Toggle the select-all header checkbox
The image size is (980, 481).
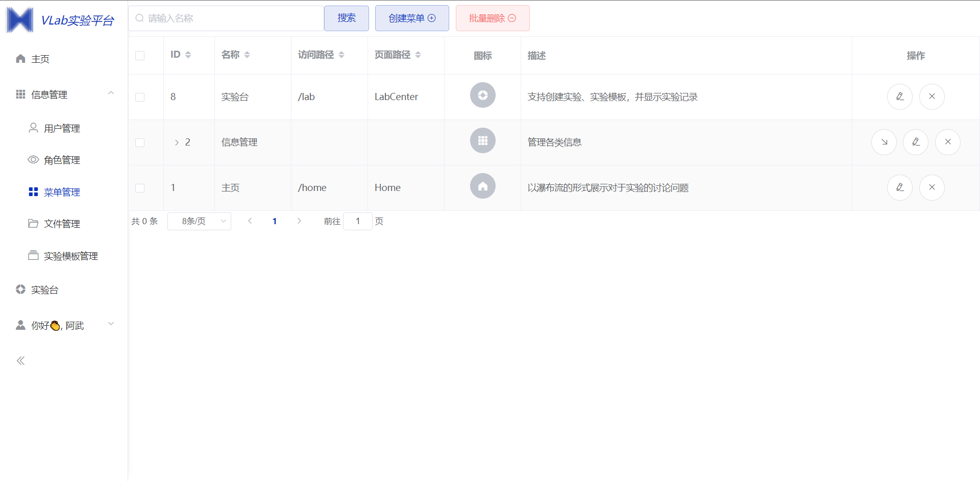(140, 56)
